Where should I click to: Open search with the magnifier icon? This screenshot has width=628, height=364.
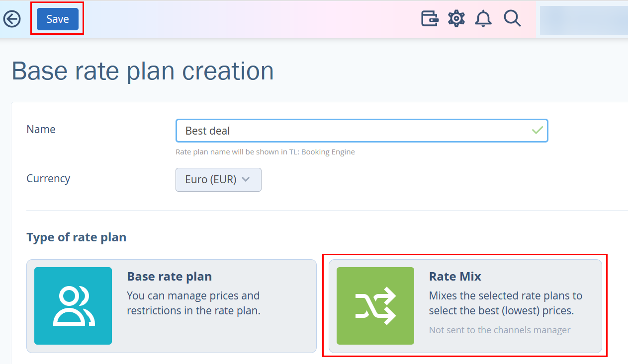coord(512,19)
